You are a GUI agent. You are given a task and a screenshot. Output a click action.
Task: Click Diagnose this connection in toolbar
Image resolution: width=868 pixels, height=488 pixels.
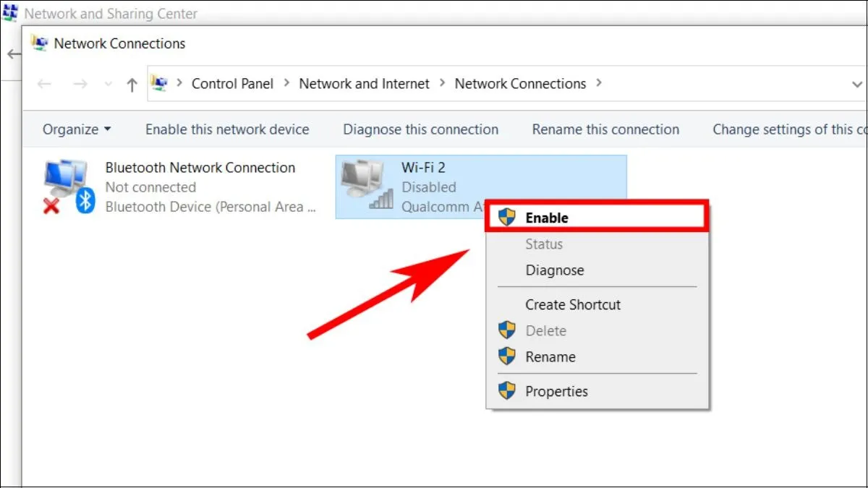coord(420,129)
